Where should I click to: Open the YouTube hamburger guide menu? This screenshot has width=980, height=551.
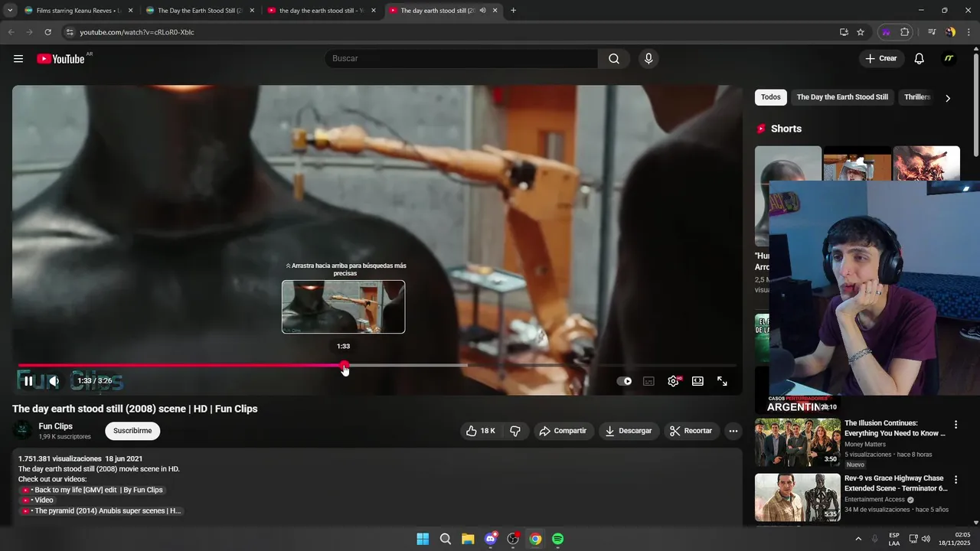[x=18, y=59]
